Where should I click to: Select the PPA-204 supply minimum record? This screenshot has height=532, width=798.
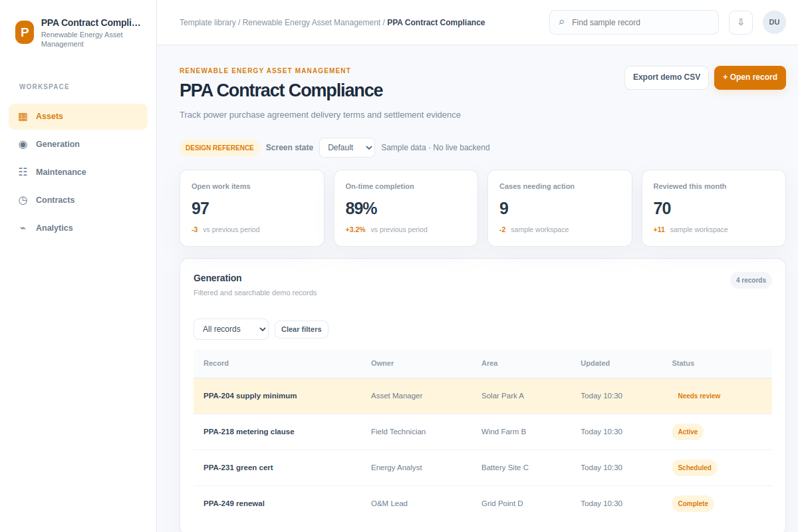tap(483, 396)
